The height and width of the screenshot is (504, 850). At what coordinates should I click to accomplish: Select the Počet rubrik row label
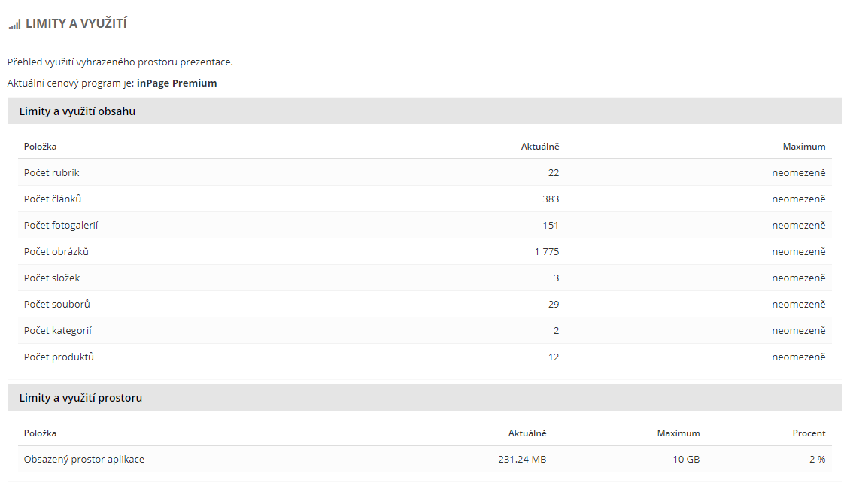tap(52, 173)
